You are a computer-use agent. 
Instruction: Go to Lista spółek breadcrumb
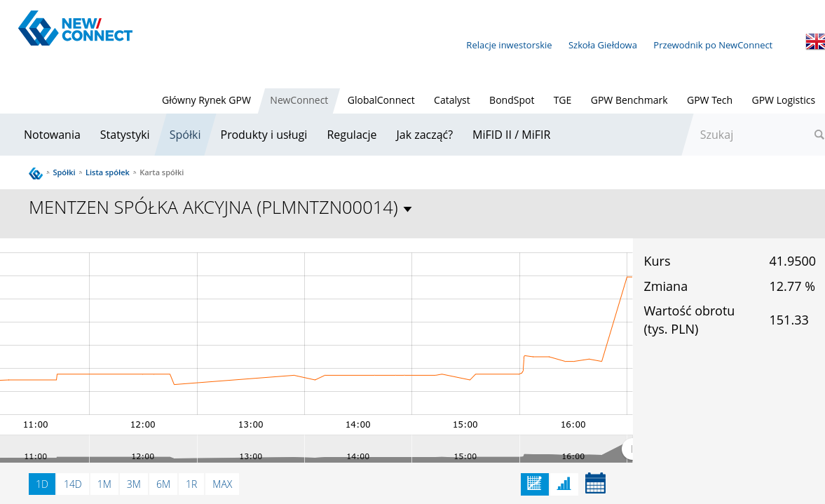pyautogui.click(x=107, y=172)
